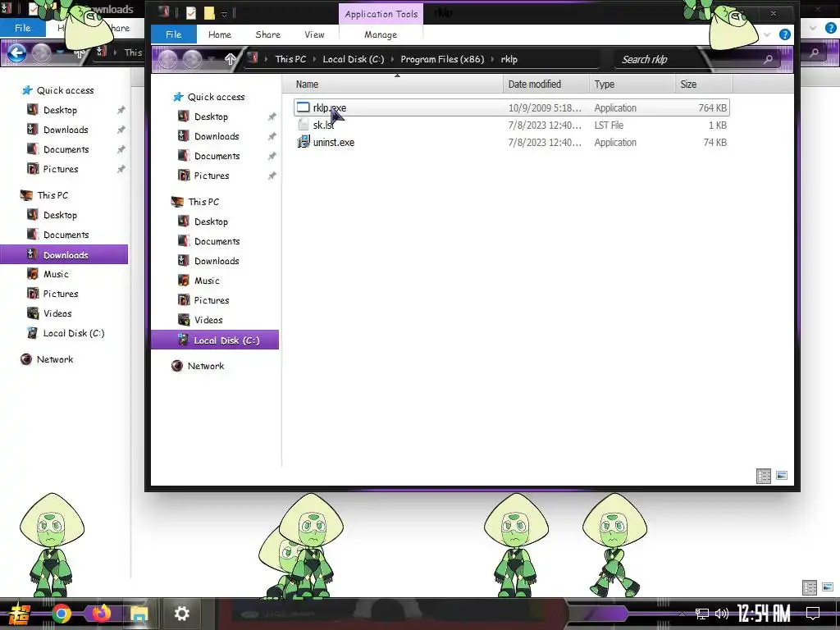Open the File tab in background Downloads window

click(x=22, y=28)
